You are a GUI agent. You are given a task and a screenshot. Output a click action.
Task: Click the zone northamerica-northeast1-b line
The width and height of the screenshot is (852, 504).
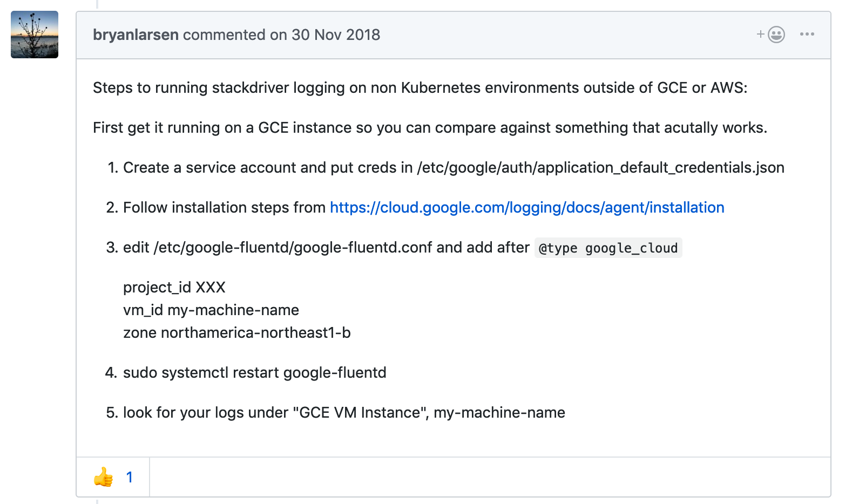coord(236,333)
